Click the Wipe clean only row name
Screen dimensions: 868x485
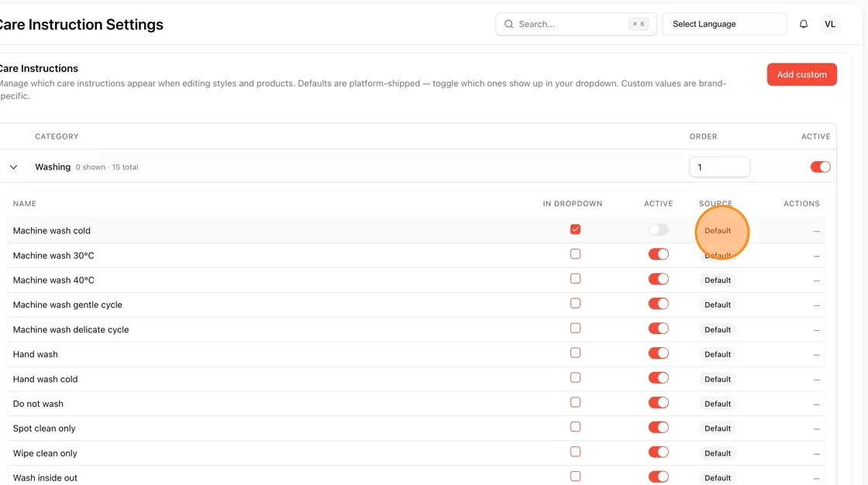click(45, 453)
